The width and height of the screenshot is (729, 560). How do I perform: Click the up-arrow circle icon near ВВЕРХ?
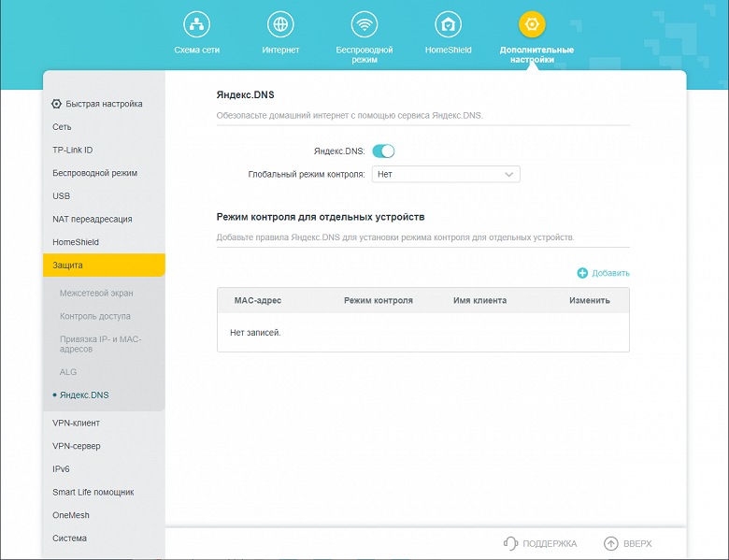point(610,543)
